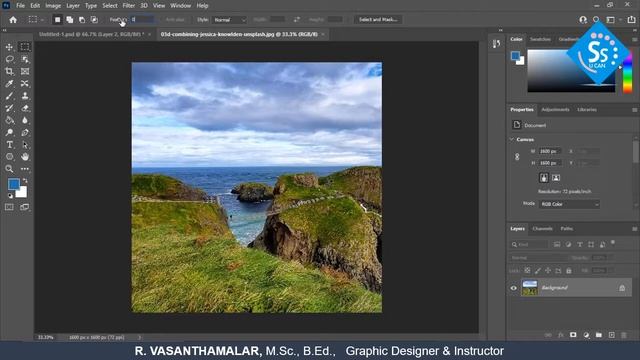
Task: Select the Move tool
Action: pyautogui.click(x=9, y=47)
